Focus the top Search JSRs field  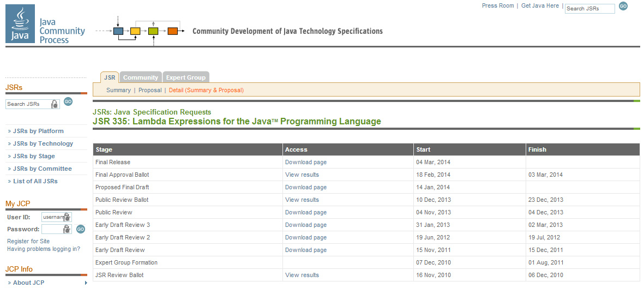pos(590,9)
